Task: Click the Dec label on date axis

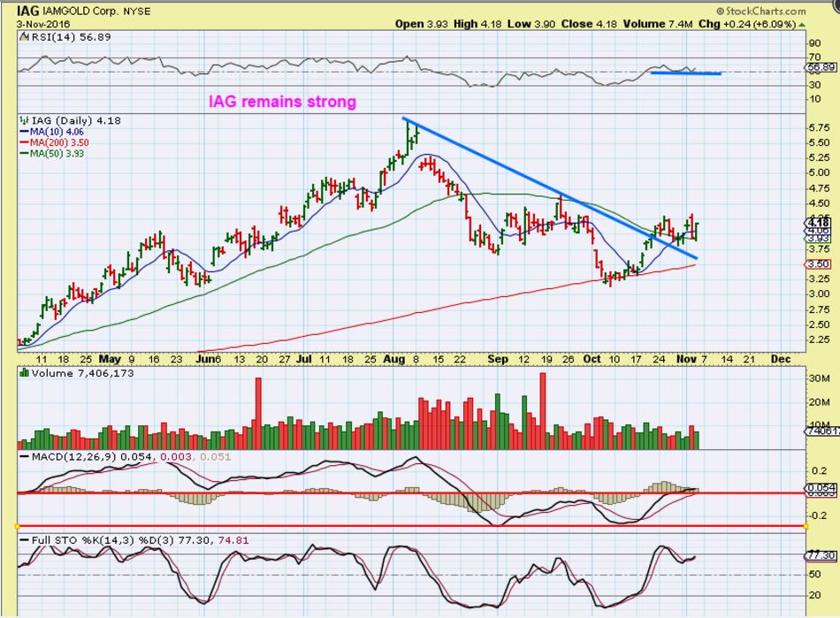Action: [x=781, y=359]
